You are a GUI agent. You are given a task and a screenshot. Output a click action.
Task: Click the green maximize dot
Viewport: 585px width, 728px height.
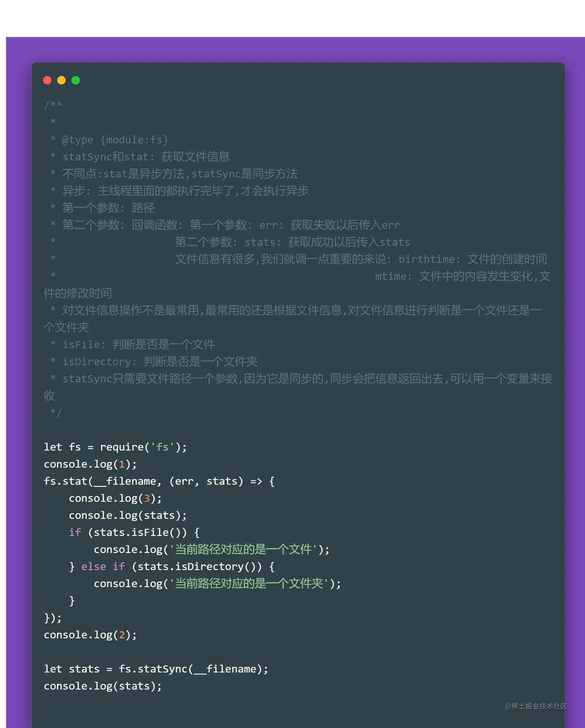coord(76,80)
